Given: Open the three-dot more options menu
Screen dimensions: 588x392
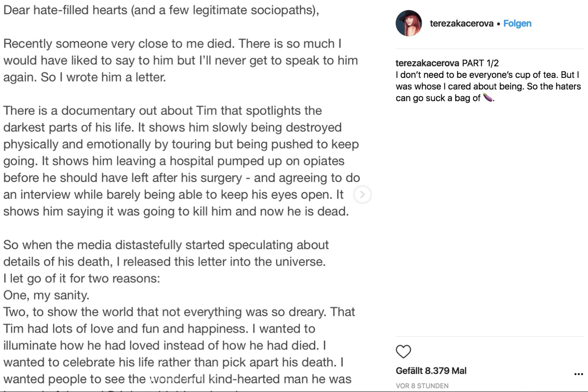Looking at the screenshot, I should coord(578,374).
